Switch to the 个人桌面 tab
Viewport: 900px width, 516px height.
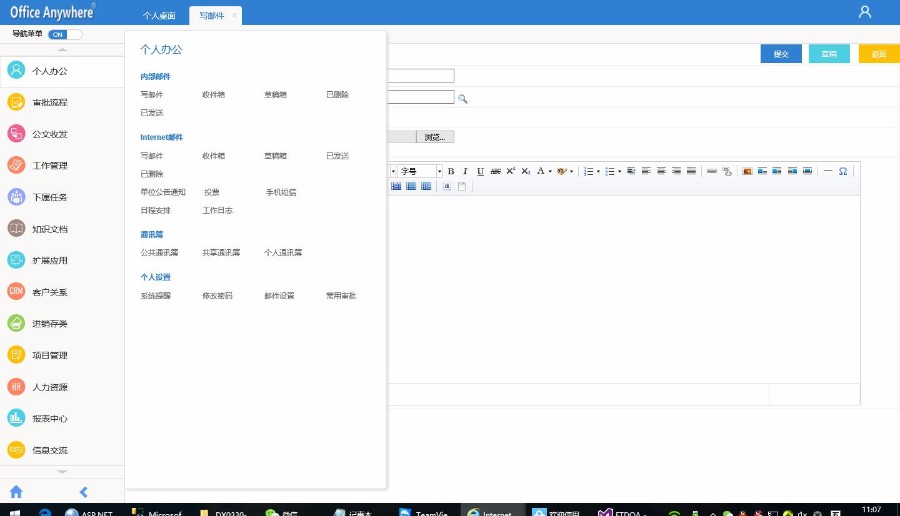[159, 15]
